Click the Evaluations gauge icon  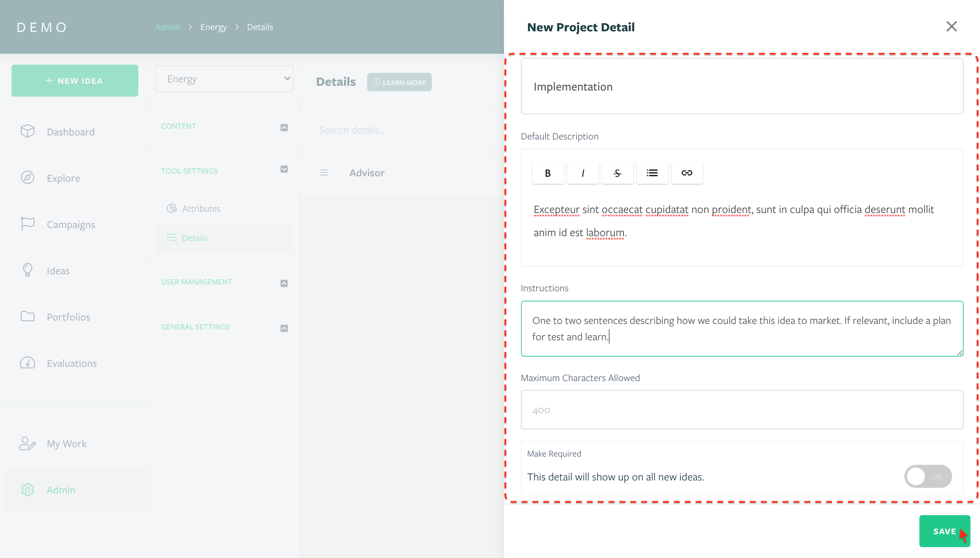28,363
